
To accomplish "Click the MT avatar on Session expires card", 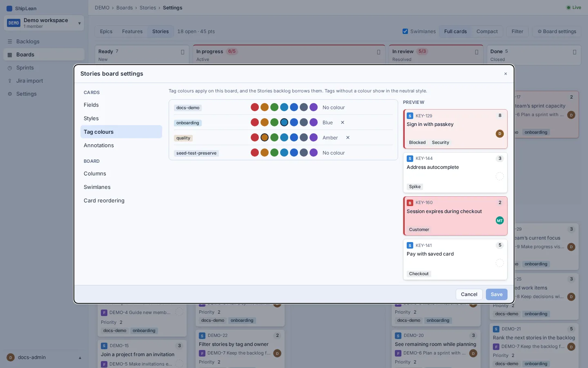I will click(x=500, y=221).
